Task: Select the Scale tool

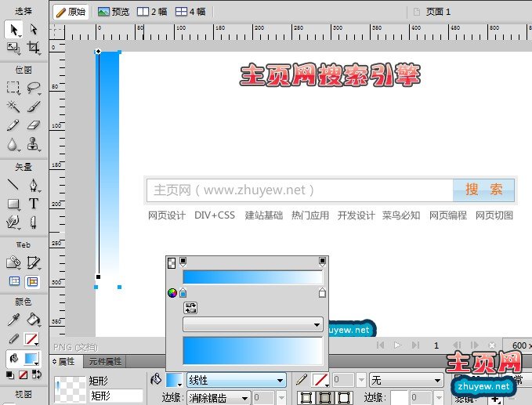Action: [x=13, y=48]
